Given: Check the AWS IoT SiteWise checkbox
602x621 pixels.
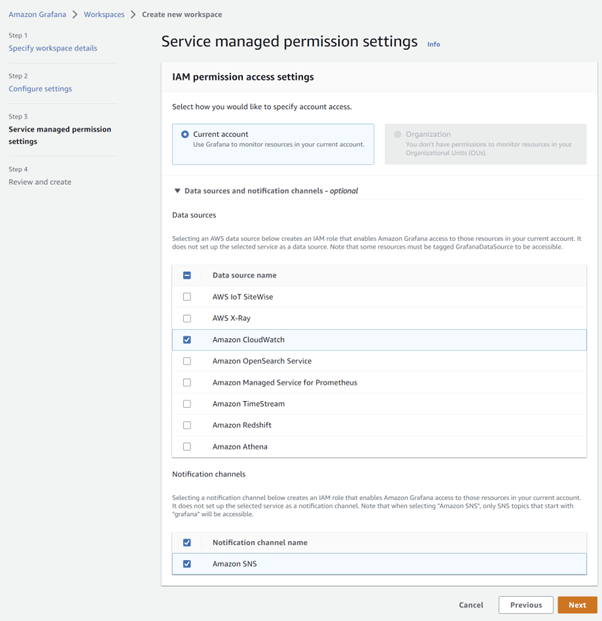Looking at the screenshot, I should [x=187, y=297].
